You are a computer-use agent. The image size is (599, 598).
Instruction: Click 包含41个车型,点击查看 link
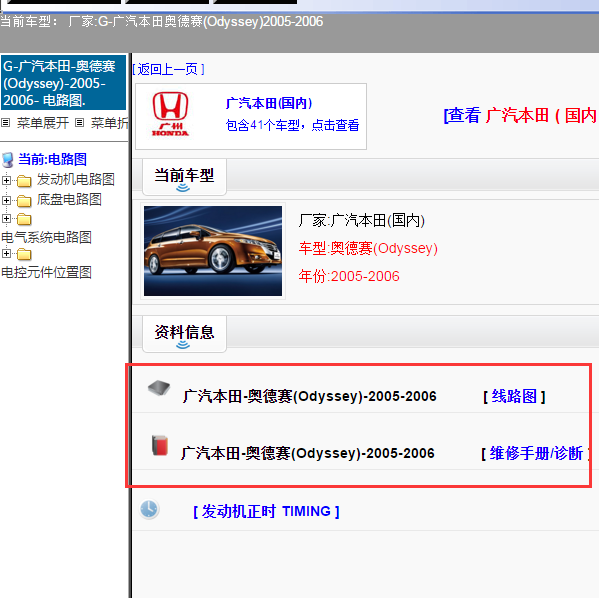tap(292, 125)
